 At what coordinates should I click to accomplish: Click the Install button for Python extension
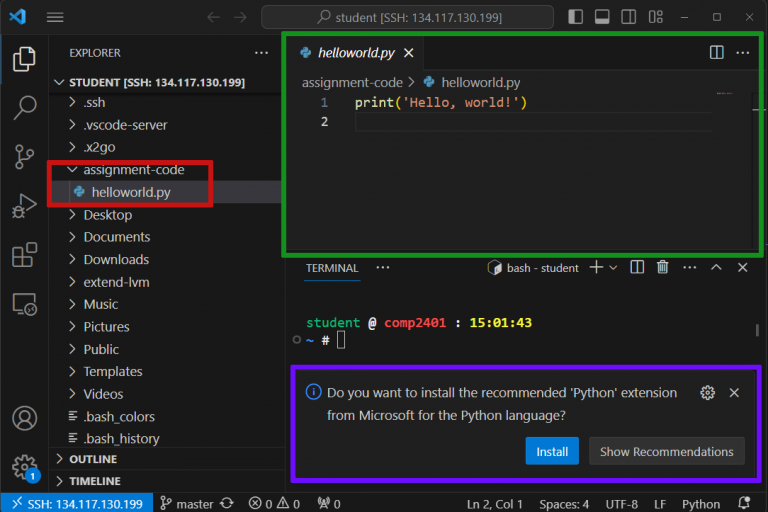tap(552, 452)
